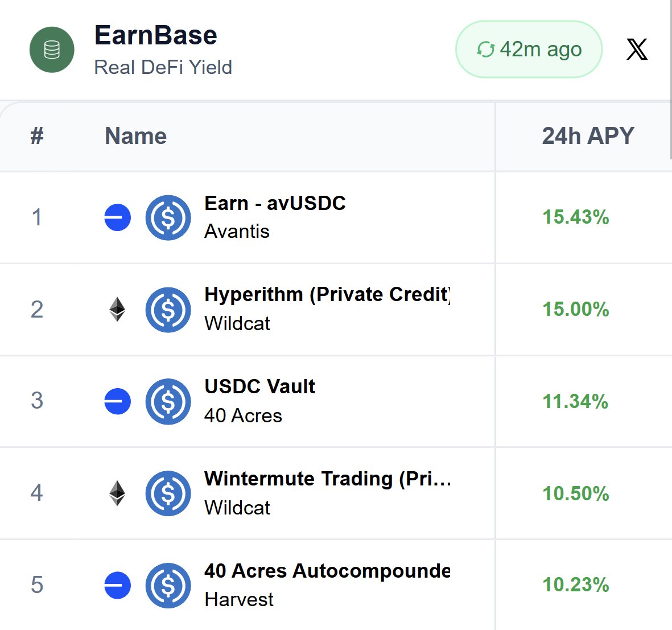Click the USDC coin icon in the Wintermute row
Viewport: 672px width, 630px height.
click(x=168, y=493)
